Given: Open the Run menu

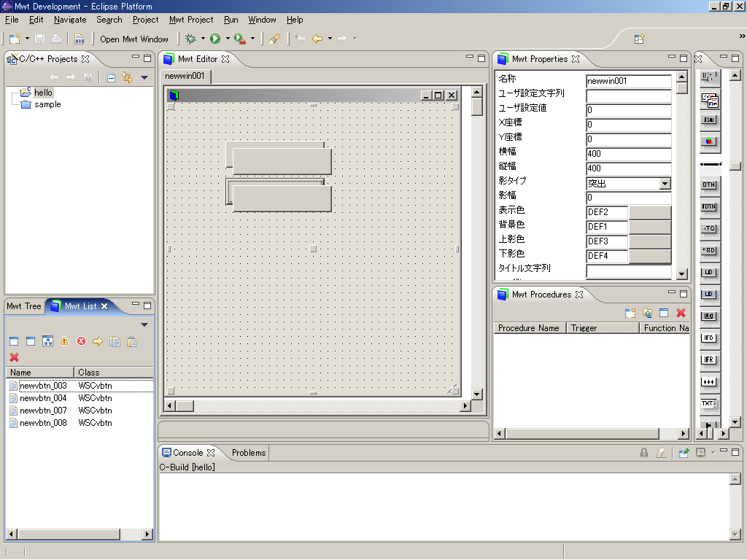Looking at the screenshot, I should tap(231, 20).
